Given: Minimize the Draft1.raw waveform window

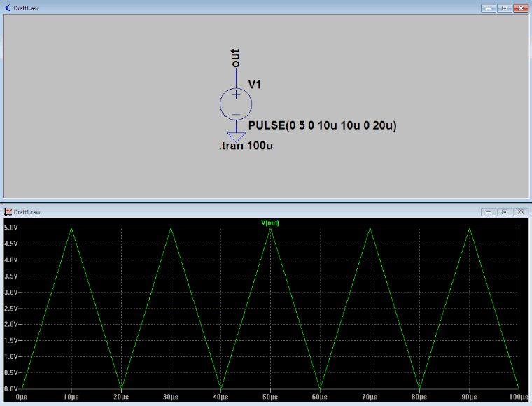Looking at the screenshot, I should click(x=489, y=212).
